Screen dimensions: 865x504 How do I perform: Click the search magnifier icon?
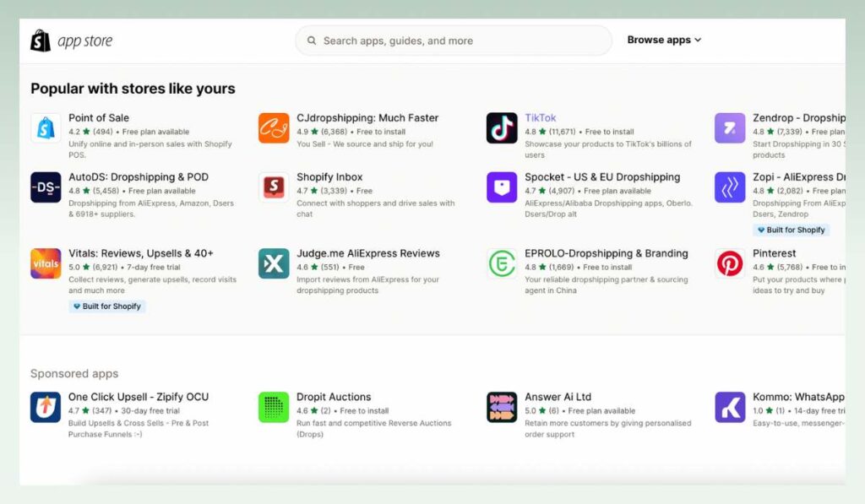[312, 41]
